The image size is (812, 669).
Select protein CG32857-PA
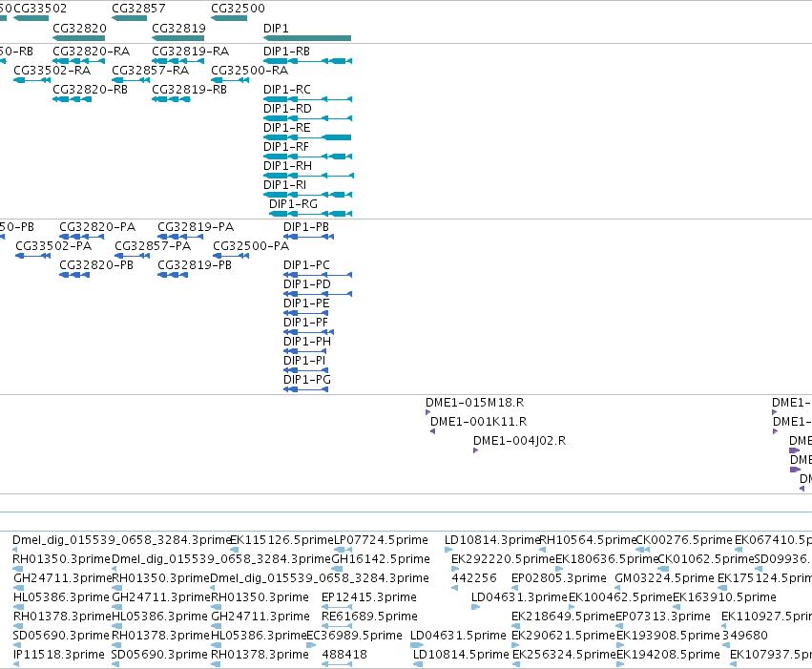(x=132, y=256)
